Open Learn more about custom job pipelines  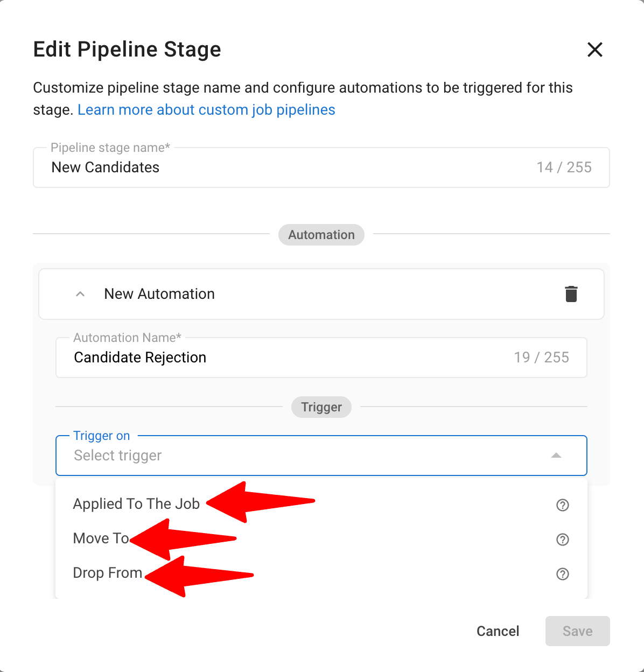pyautogui.click(x=206, y=110)
